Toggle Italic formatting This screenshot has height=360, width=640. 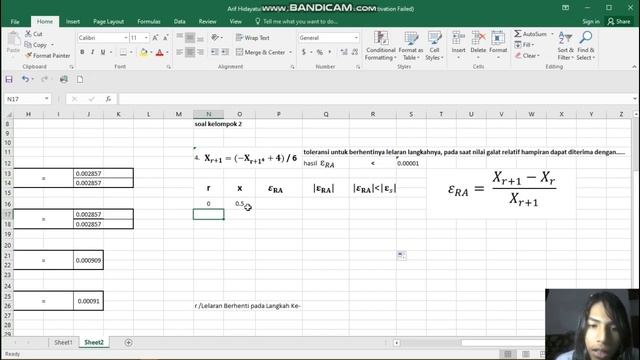point(92,52)
